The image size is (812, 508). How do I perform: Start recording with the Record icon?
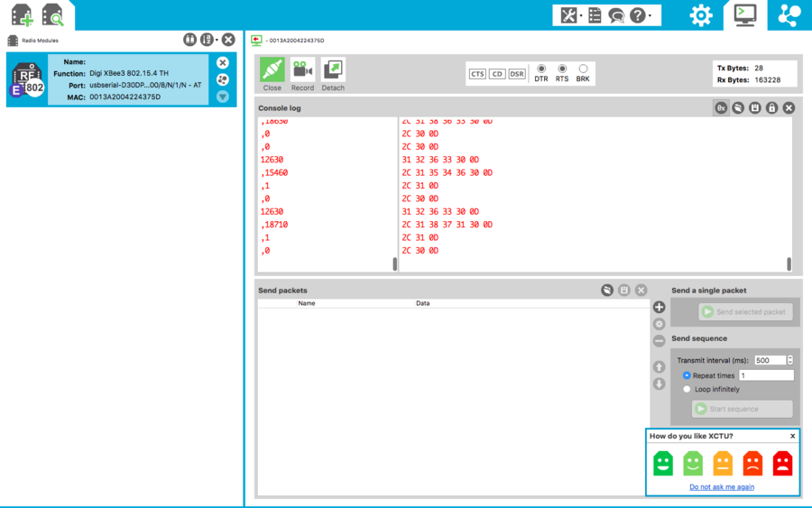pos(302,70)
